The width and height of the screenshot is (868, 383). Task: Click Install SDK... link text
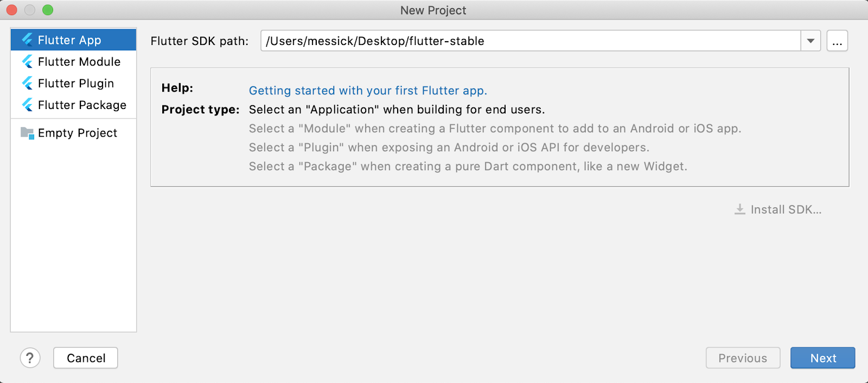pyautogui.click(x=786, y=210)
